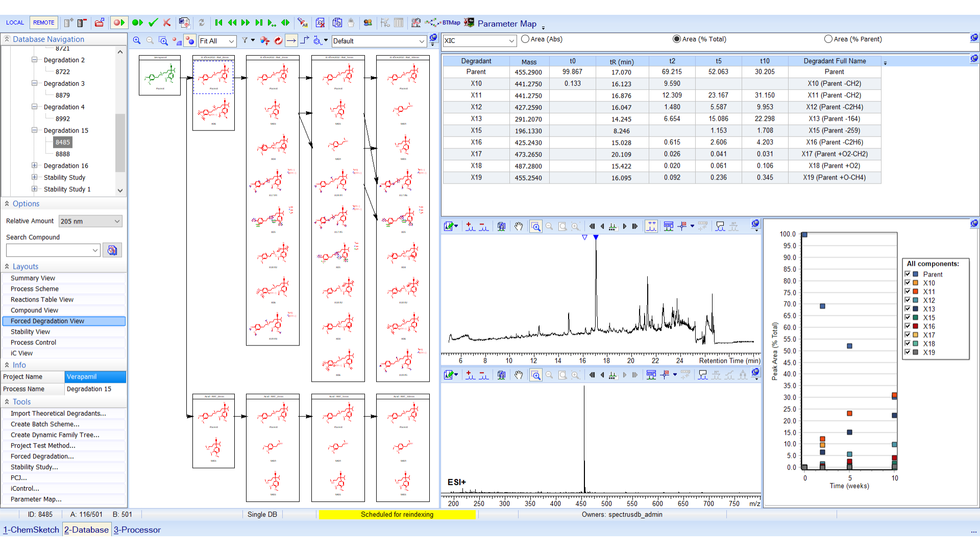
Task: Expand the Degradation 16 tree node
Action: [x=34, y=165]
